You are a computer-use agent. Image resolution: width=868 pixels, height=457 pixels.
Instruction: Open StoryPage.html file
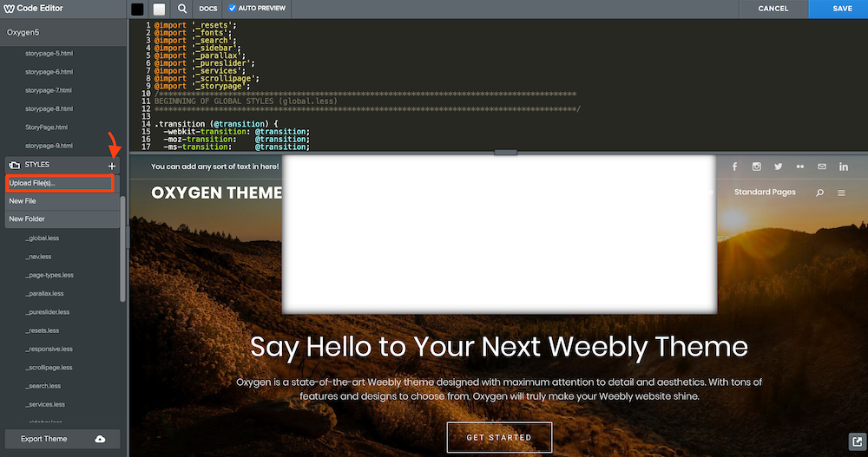coord(47,127)
